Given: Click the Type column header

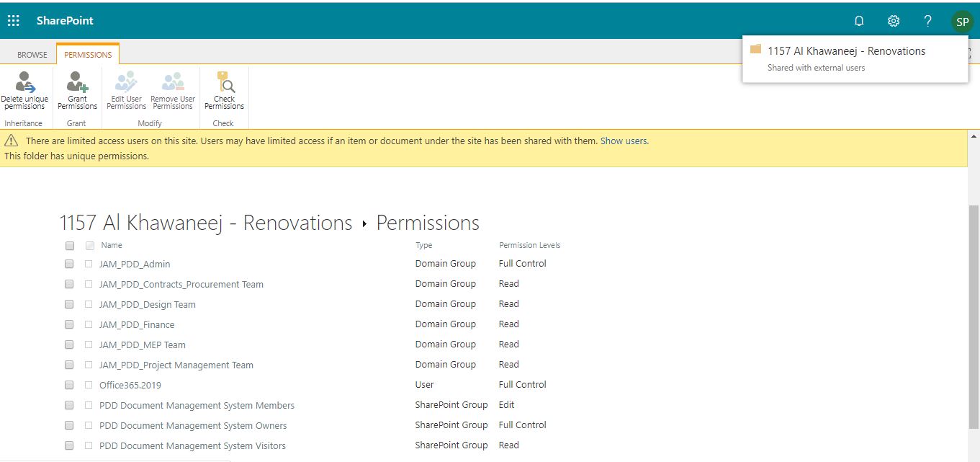Looking at the screenshot, I should pos(424,246).
